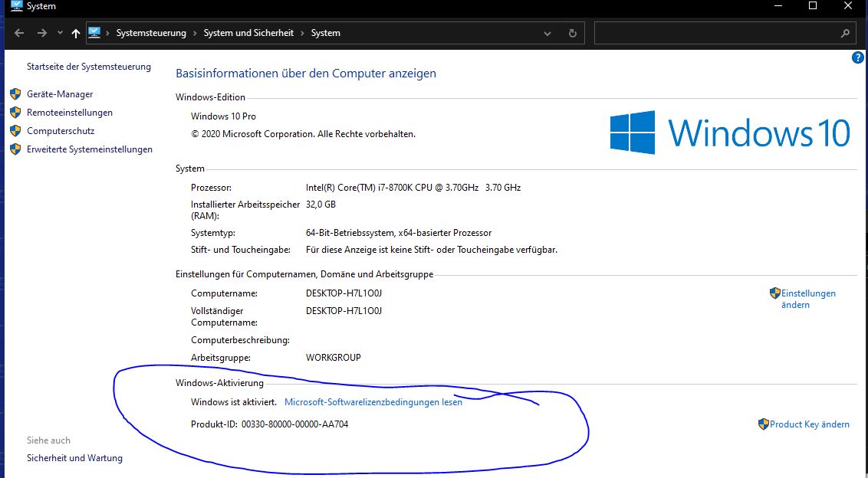Click shield icon beside Remoteeinstellungen
Screen dimensions: 868x478
(x=15, y=113)
